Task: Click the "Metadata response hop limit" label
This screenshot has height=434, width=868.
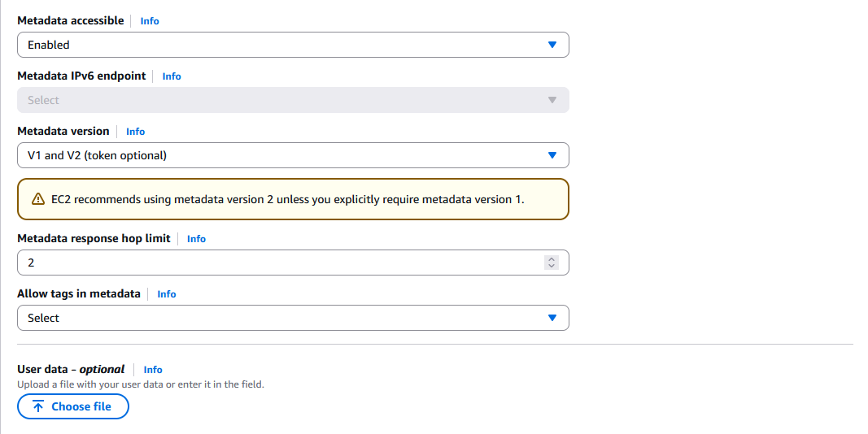Action: (94, 238)
